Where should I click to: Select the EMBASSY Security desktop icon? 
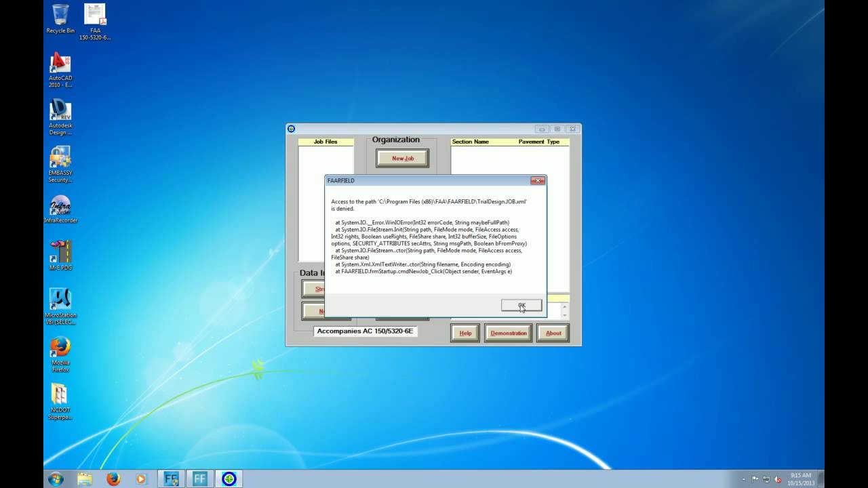(x=60, y=165)
